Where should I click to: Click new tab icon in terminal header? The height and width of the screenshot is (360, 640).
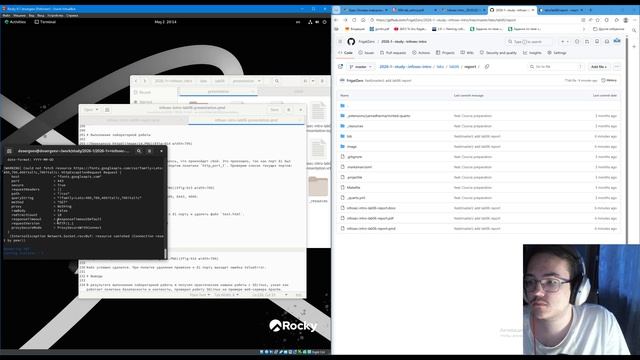tap(9, 151)
